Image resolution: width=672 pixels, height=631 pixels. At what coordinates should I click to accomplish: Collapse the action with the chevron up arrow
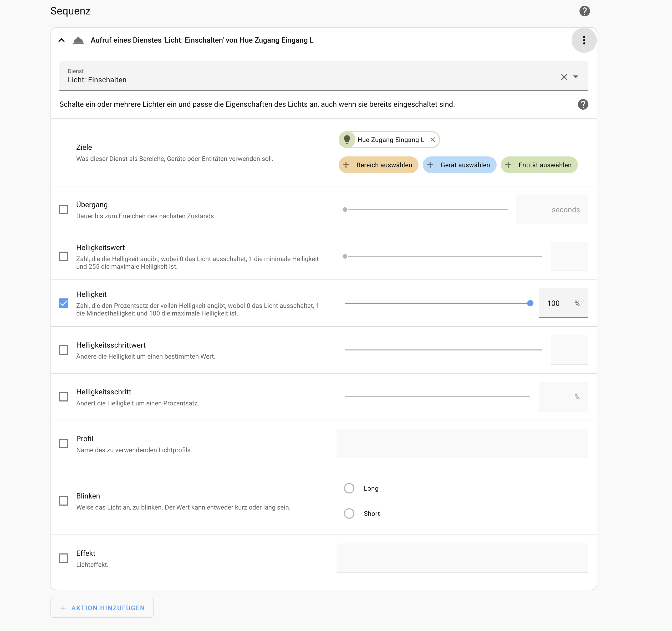click(x=62, y=40)
